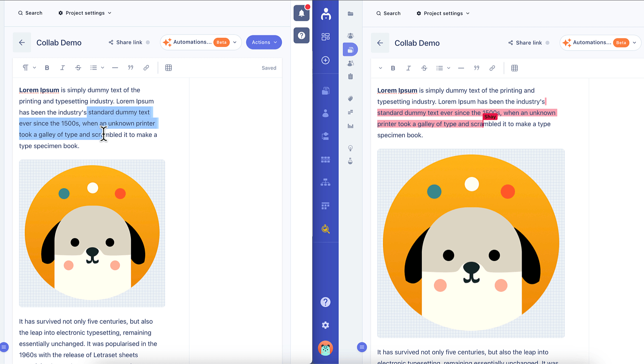This screenshot has width=644, height=364.
Task: Toggle Share link status in left window
Action: (148, 42)
